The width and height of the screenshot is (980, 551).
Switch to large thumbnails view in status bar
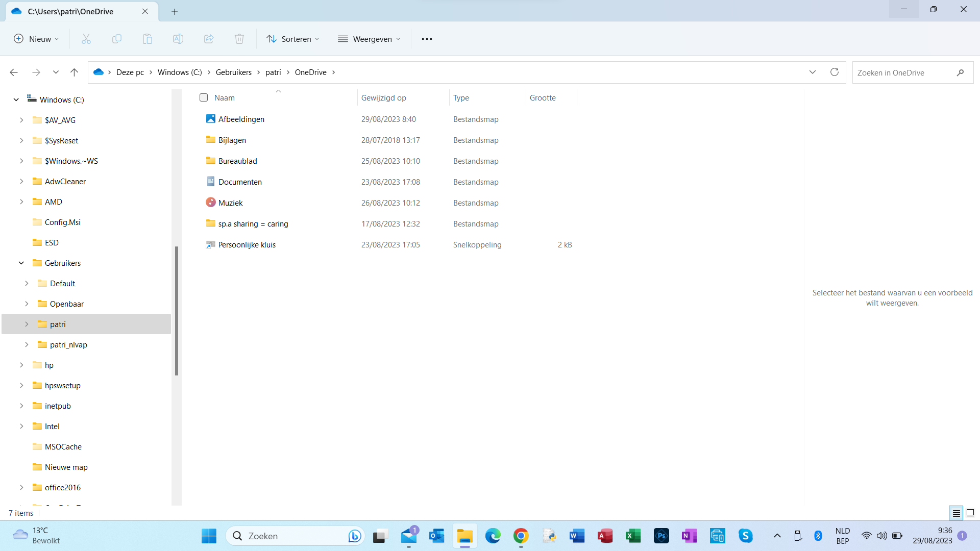click(x=970, y=513)
